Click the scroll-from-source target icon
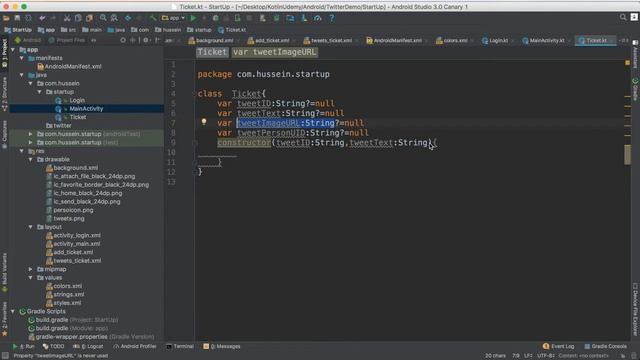This screenshot has width=640, height=360. pos(123,40)
